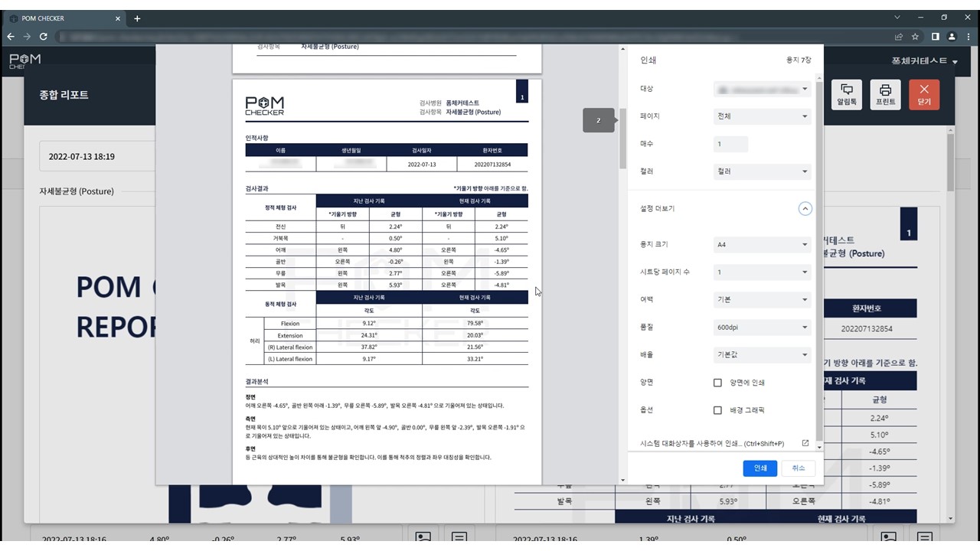Click the 2022-07-13 18:19 date selector box

[x=96, y=156]
